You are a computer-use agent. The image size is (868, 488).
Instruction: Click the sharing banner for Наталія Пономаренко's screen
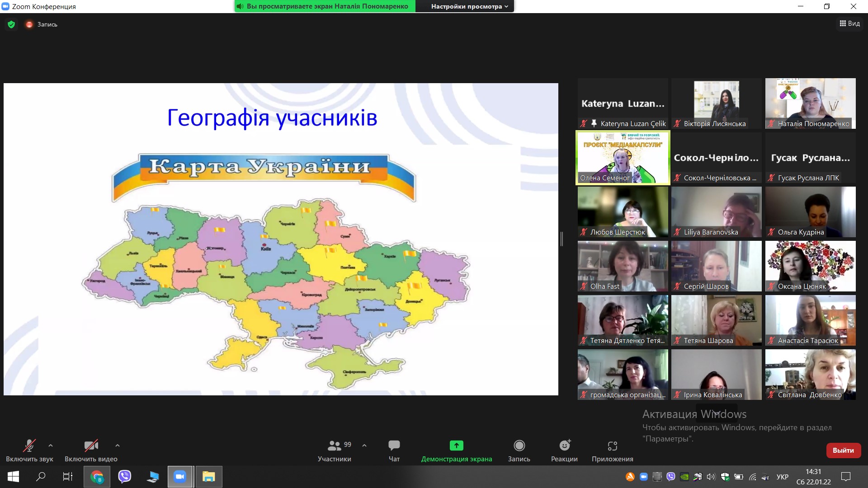click(x=325, y=6)
